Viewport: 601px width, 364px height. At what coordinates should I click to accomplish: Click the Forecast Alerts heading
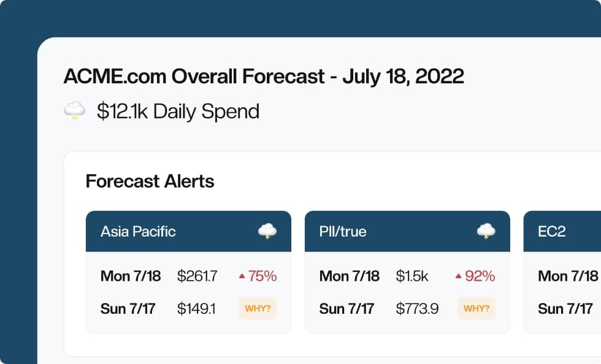coord(150,181)
